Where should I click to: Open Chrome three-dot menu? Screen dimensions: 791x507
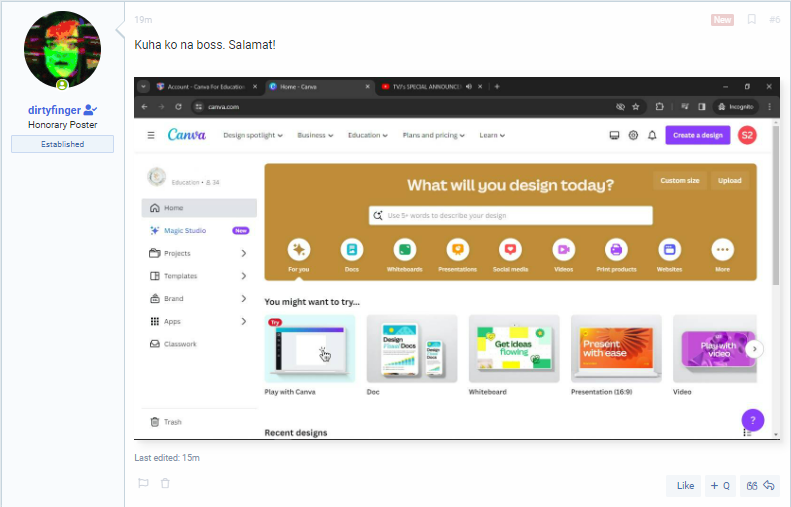click(769, 107)
